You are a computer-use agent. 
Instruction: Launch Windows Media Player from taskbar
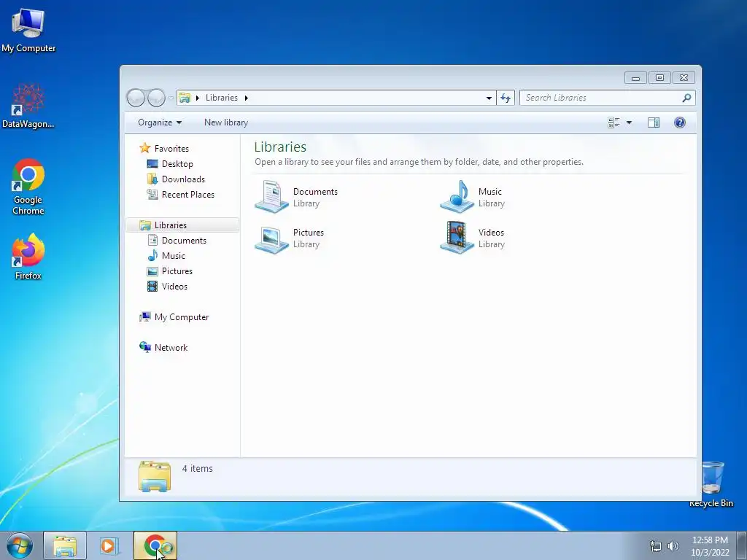click(109, 545)
